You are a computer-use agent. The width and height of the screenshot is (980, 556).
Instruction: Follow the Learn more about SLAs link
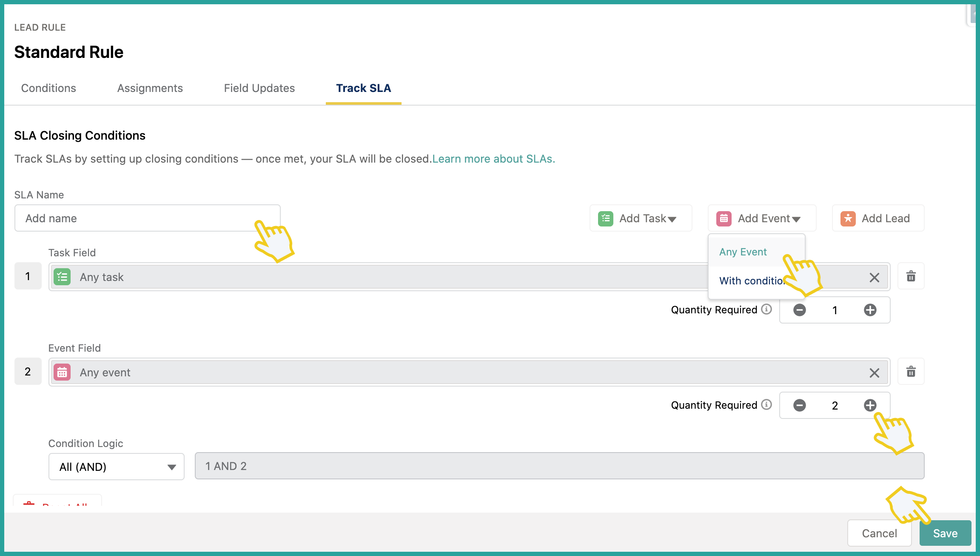coord(493,159)
